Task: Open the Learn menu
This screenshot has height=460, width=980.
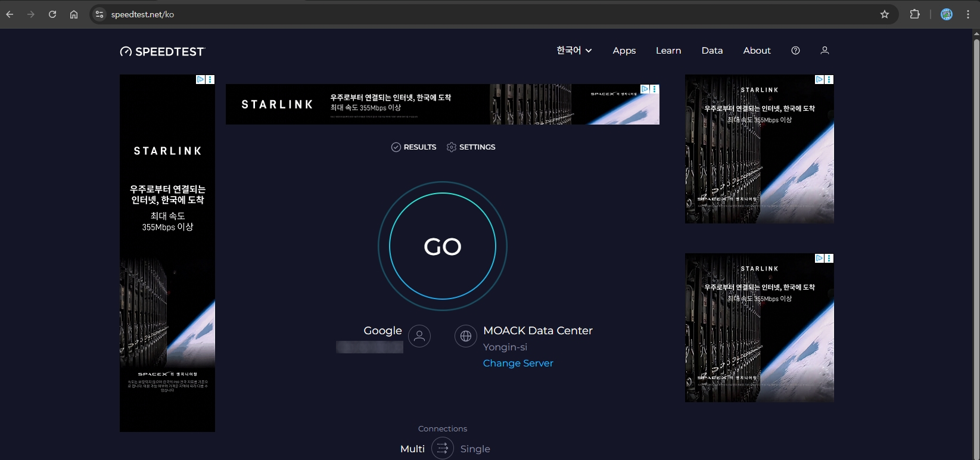Action: pos(668,51)
